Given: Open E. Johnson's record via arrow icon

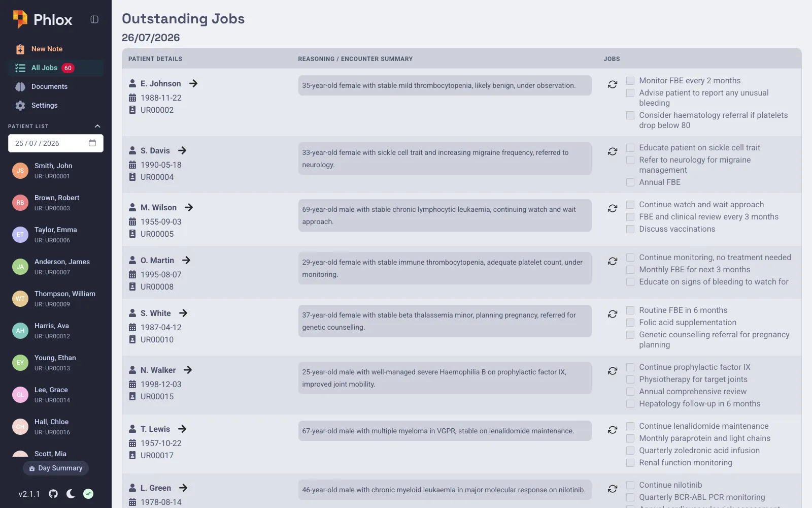Looking at the screenshot, I should click(193, 83).
